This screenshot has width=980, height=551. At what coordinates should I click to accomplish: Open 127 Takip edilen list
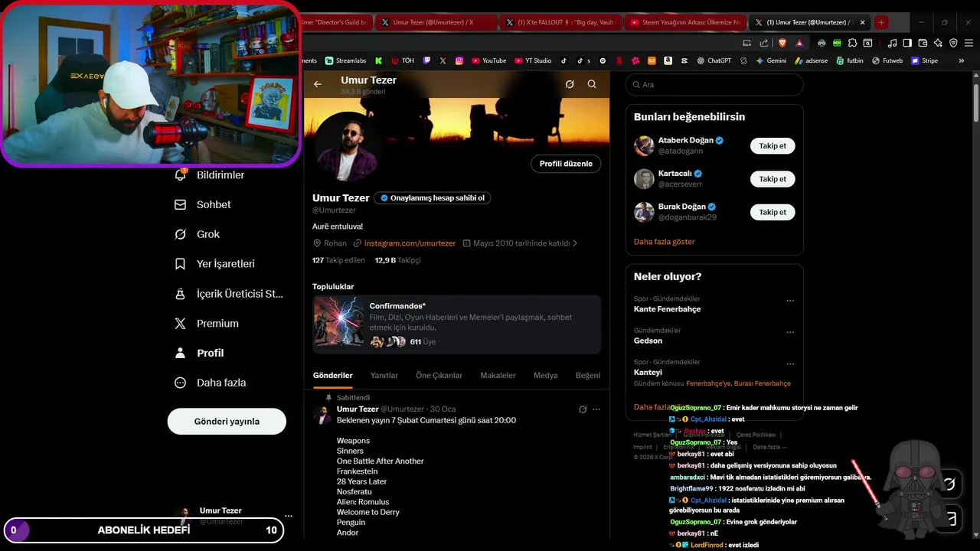338,260
